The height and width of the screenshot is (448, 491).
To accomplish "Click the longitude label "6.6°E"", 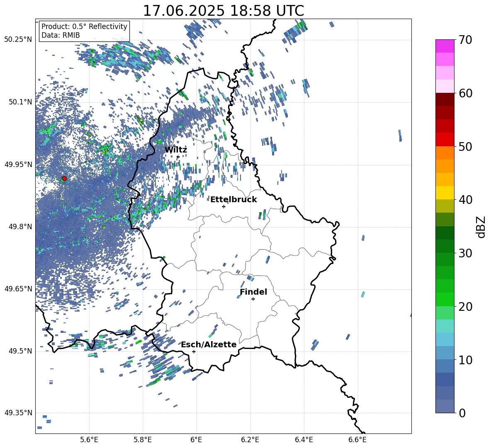I will (357, 440).
